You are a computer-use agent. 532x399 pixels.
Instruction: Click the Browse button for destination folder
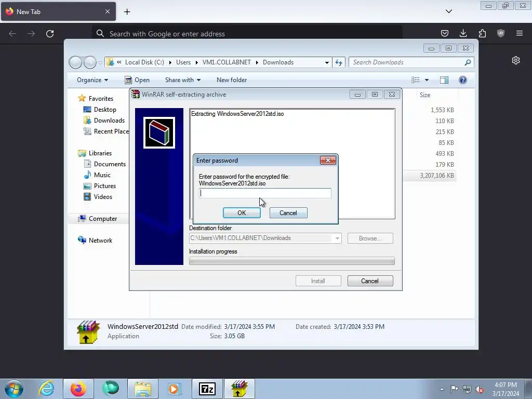[x=370, y=238]
